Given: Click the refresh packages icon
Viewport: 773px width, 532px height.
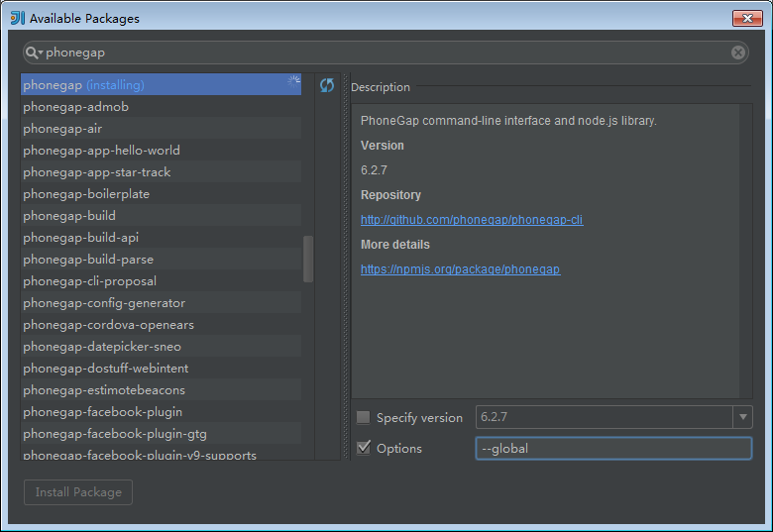Looking at the screenshot, I should (x=327, y=85).
